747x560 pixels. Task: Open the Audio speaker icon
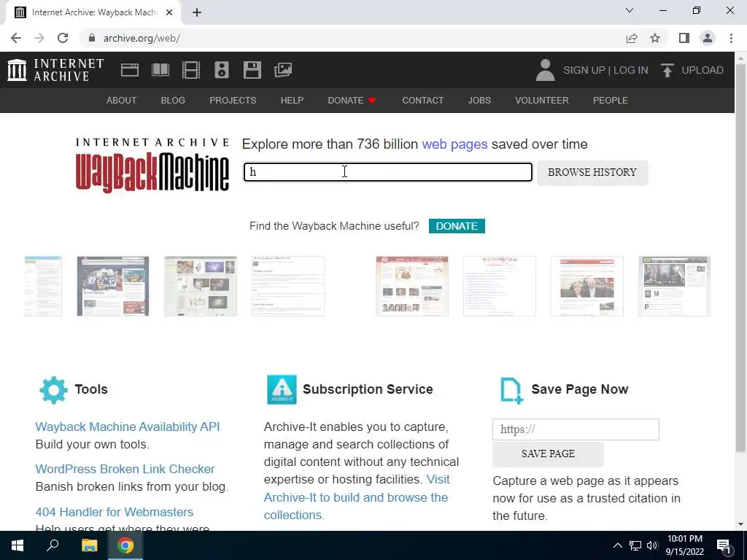[x=222, y=70]
